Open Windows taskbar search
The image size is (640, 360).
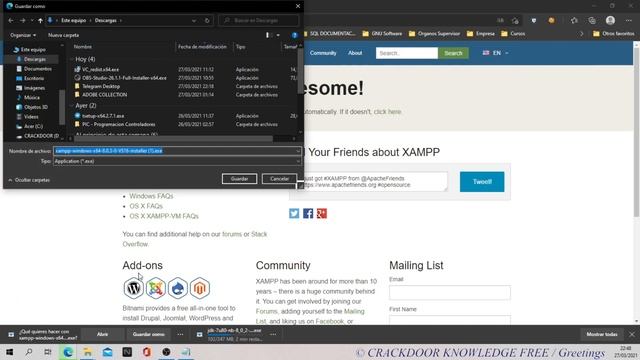(29, 352)
